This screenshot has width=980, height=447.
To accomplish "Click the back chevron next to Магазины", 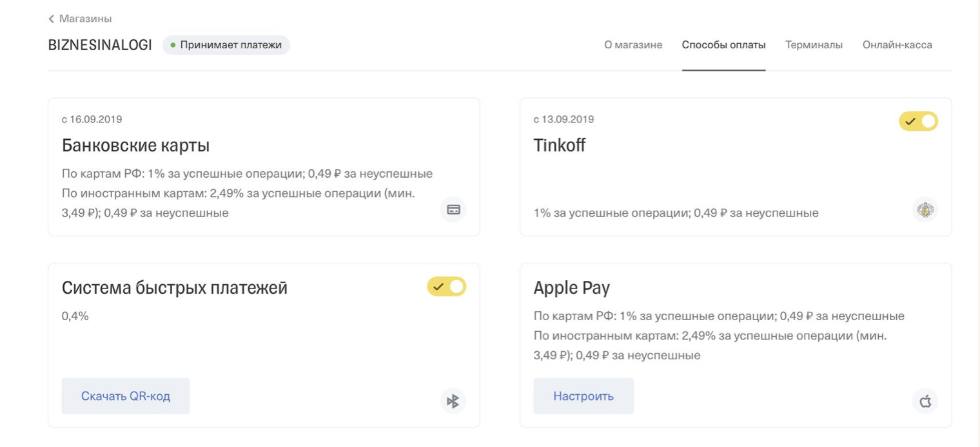I will pyautogui.click(x=52, y=19).
